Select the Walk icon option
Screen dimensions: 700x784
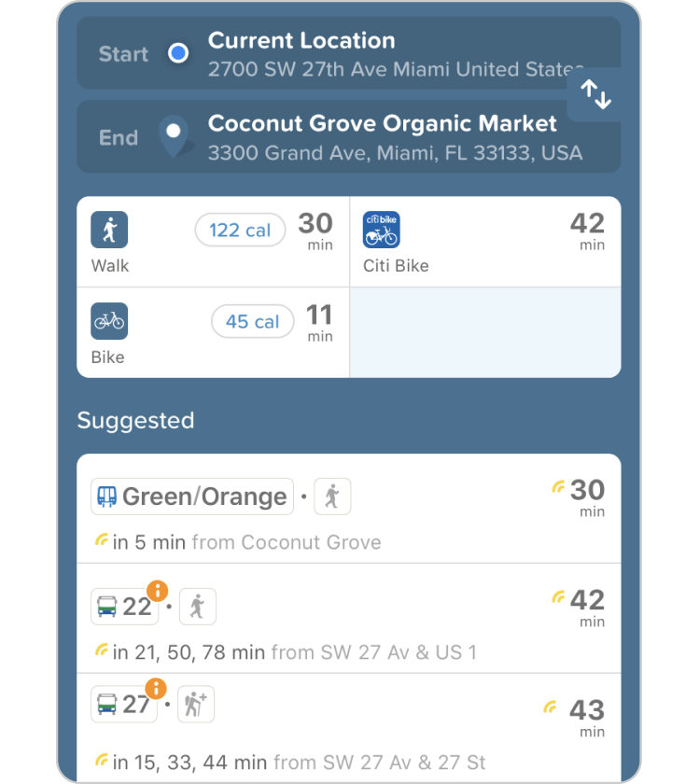coord(109,230)
